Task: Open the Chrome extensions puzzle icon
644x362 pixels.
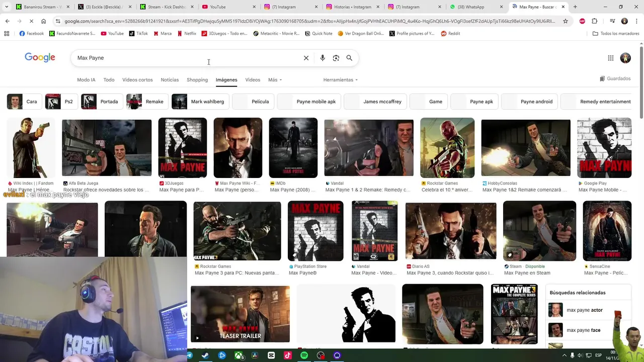Action: tap(595, 21)
